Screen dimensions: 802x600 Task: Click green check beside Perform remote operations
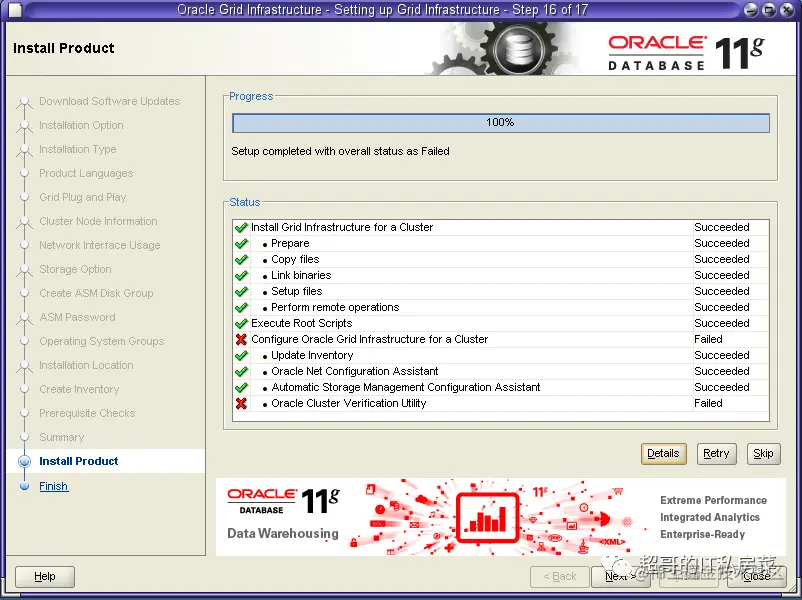pyautogui.click(x=241, y=307)
